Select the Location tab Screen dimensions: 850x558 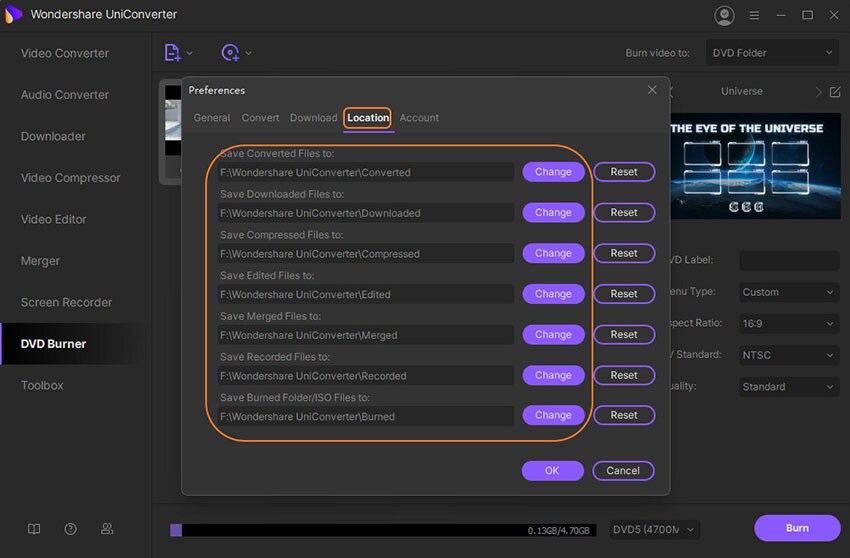368,118
